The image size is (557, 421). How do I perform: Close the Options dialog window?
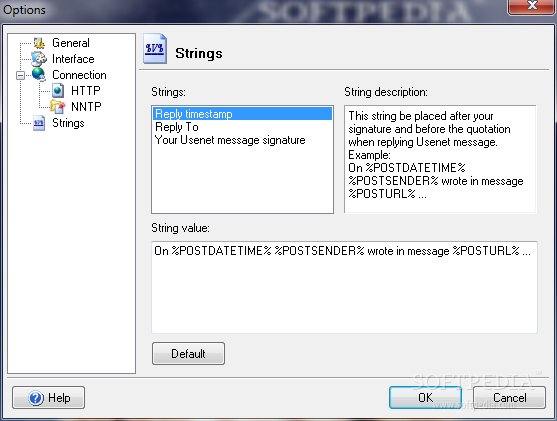coord(532,6)
